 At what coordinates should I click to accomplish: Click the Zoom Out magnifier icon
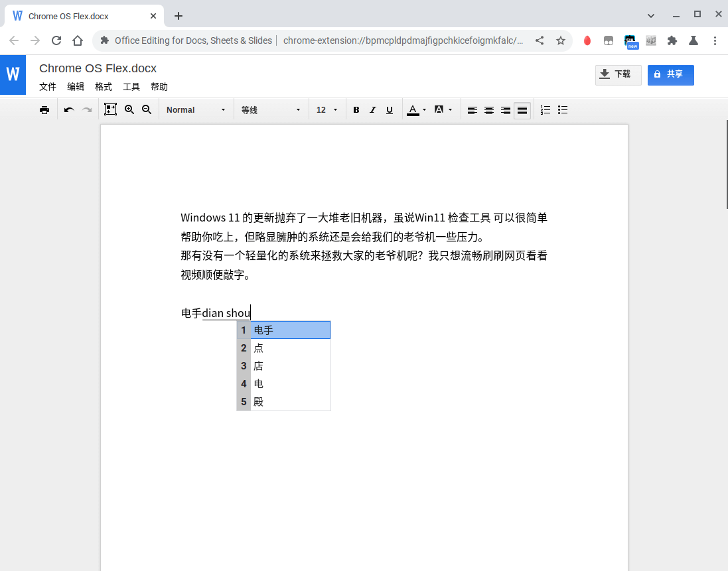pos(147,109)
